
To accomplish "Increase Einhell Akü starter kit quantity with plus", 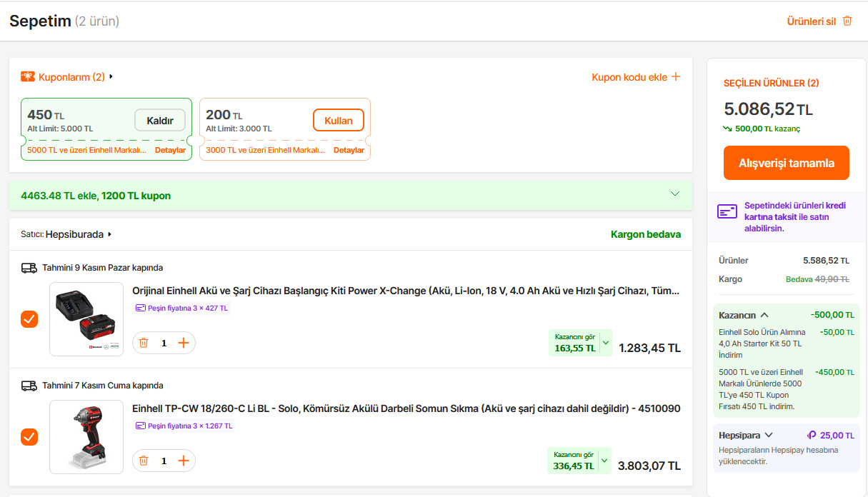I will 184,343.
